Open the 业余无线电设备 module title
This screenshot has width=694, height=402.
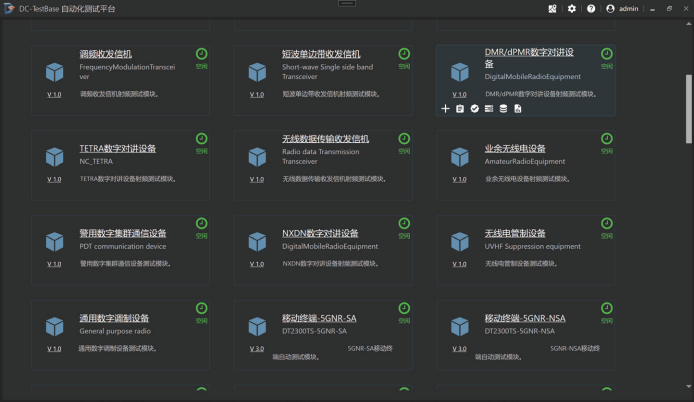[514, 148]
